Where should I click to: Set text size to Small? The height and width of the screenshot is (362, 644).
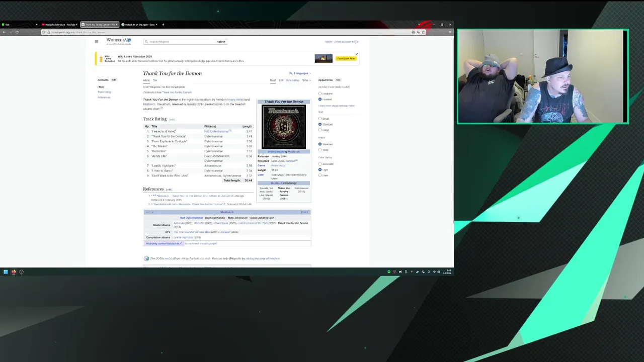click(320, 119)
